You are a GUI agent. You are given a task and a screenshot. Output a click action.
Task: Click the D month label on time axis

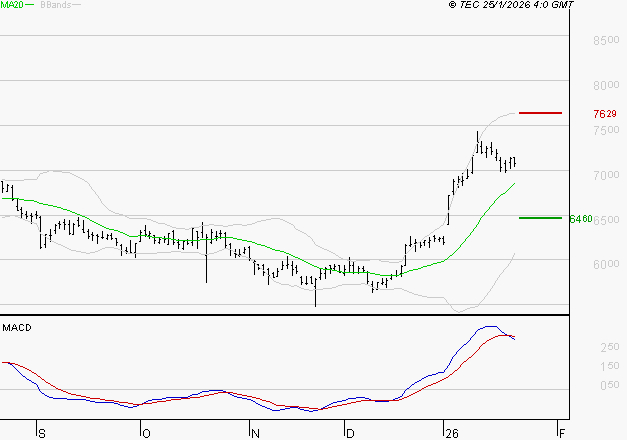click(x=350, y=434)
